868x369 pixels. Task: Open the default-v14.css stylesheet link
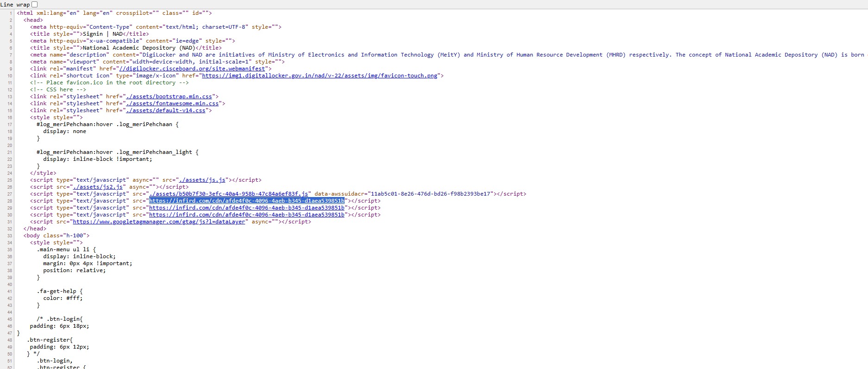click(166, 110)
